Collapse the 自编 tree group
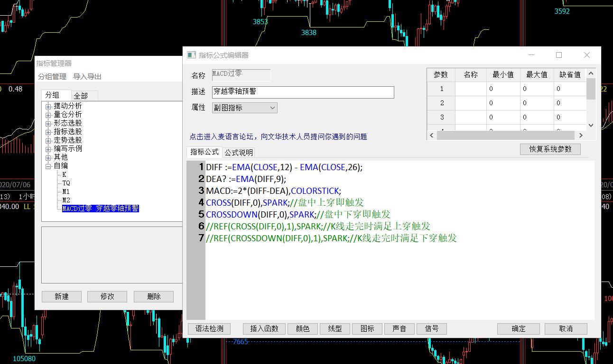The height and width of the screenshot is (364, 613). coord(48,166)
